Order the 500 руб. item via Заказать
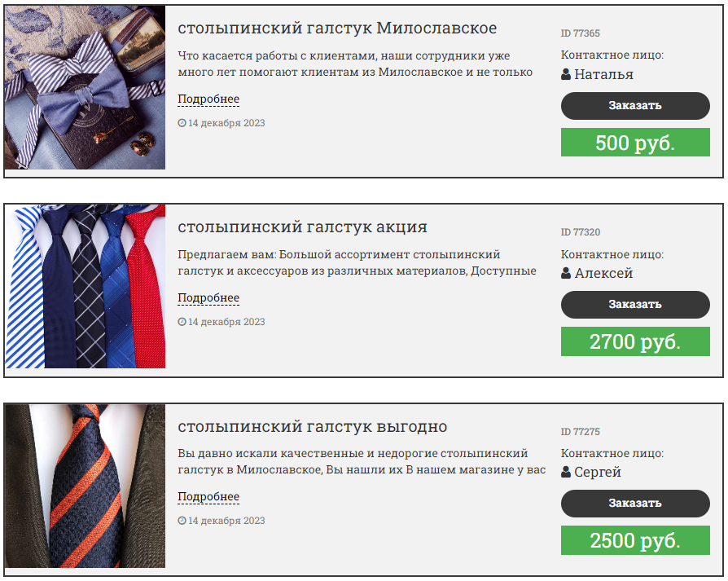The image size is (728, 581). pyautogui.click(x=635, y=105)
